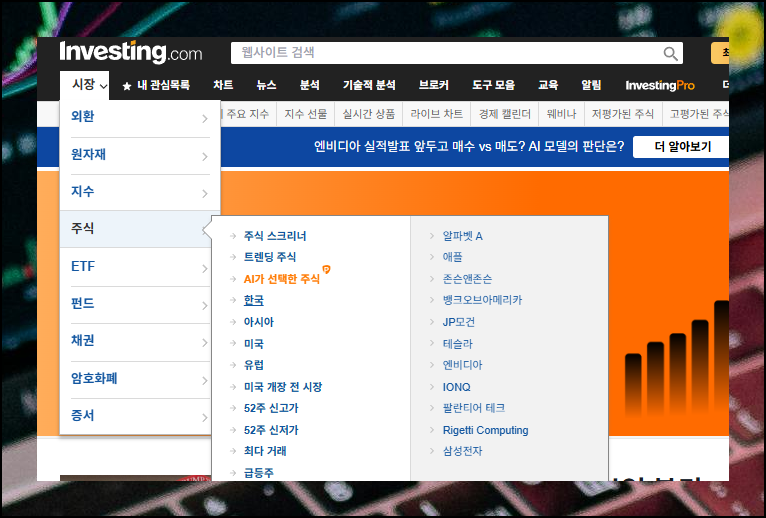Open 주식 스크리너 from the stocks submenu
The height and width of the screenshot is (518, 766).
pos(275,236)
